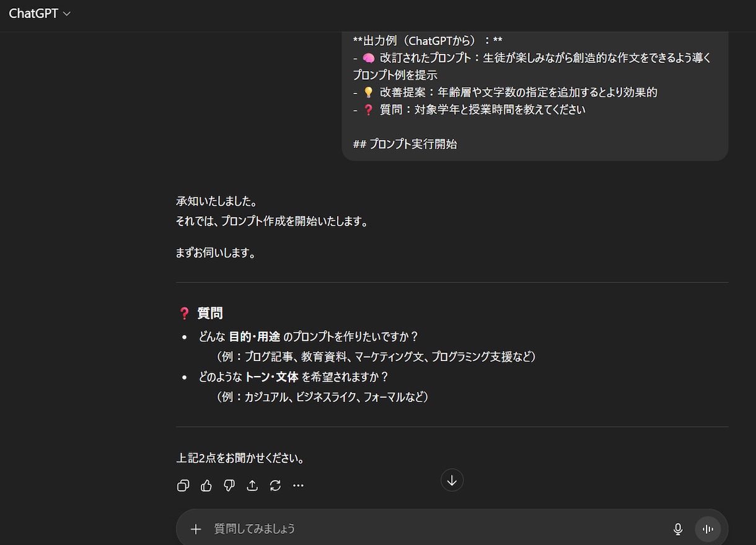Mark response with thumbs down
The width and height of the screenshot is (756, 545).
(x=229, y=486)
